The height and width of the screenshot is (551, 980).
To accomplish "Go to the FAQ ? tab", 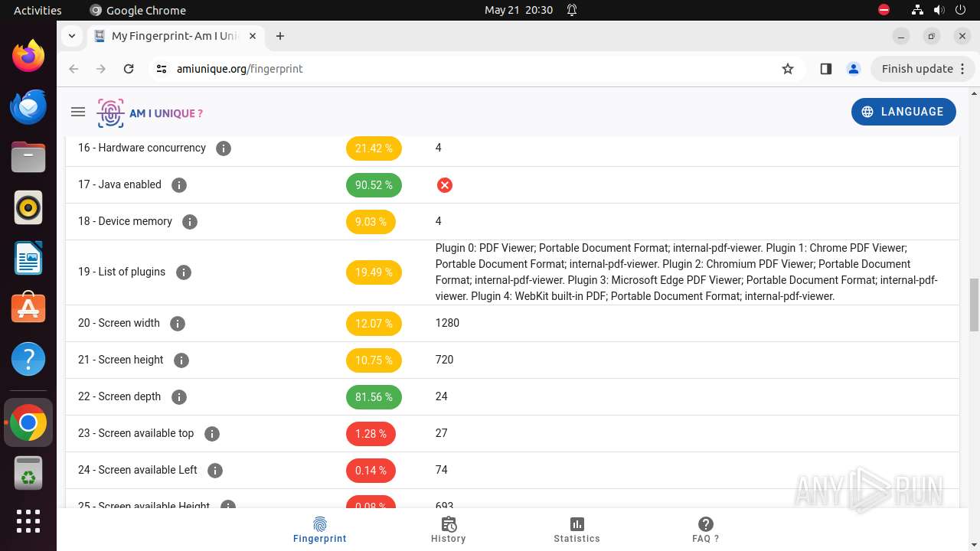I will pos(706,530).
